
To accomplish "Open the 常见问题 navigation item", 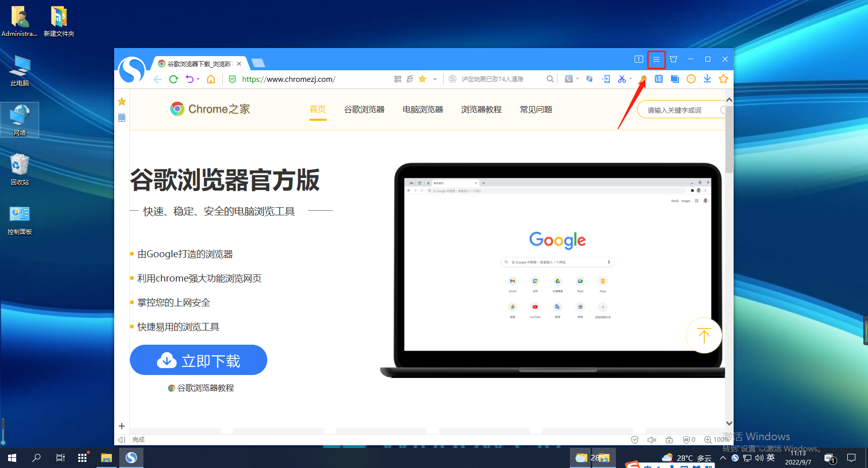I will (x=536, y=109).
